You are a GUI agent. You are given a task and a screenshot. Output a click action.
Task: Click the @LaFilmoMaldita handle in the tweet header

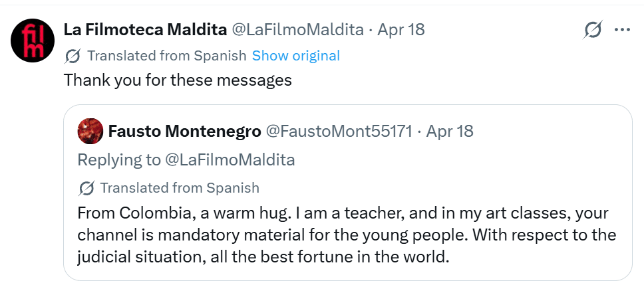click(x=297, y=30)
